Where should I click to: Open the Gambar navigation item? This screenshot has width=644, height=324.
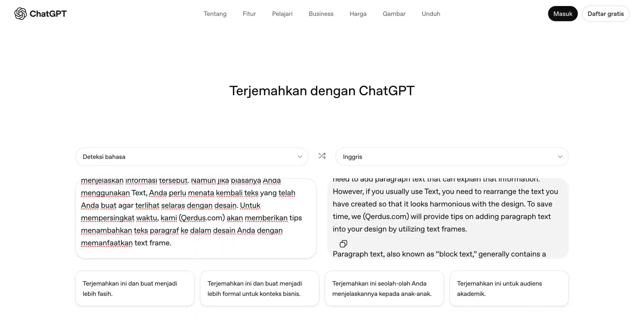[394, 14]
